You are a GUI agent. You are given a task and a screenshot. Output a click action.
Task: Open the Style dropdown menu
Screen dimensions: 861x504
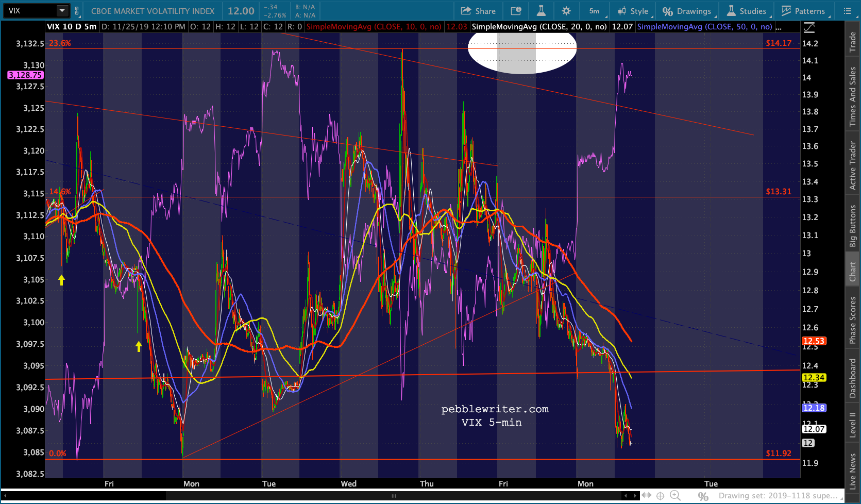pos(633,11)
